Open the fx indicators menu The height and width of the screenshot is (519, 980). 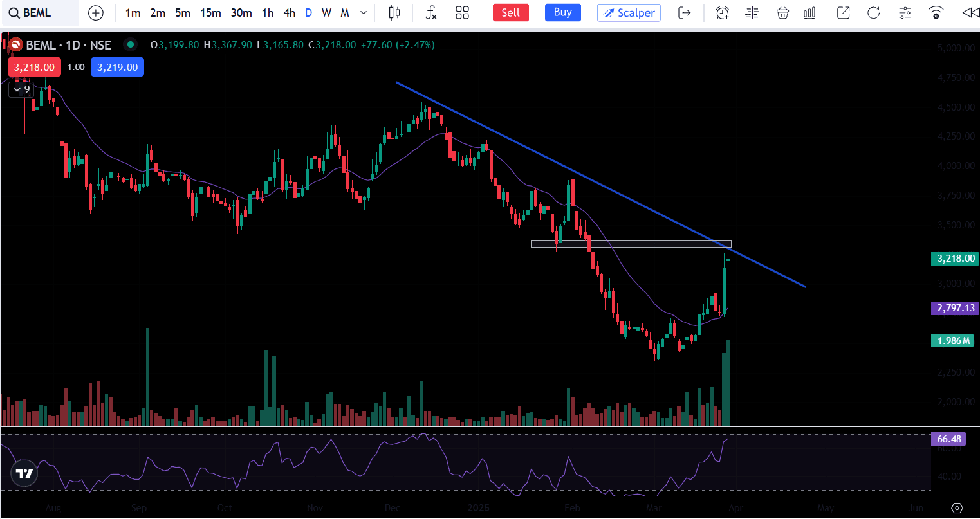pyautogui.click(x=432, y=13)
